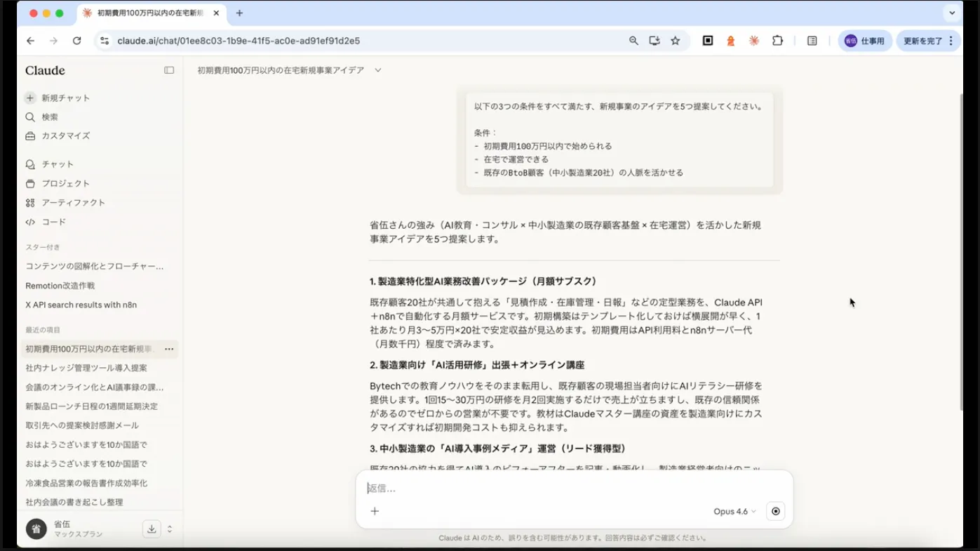Click the chat title in the header

click(x=281, y=70)
